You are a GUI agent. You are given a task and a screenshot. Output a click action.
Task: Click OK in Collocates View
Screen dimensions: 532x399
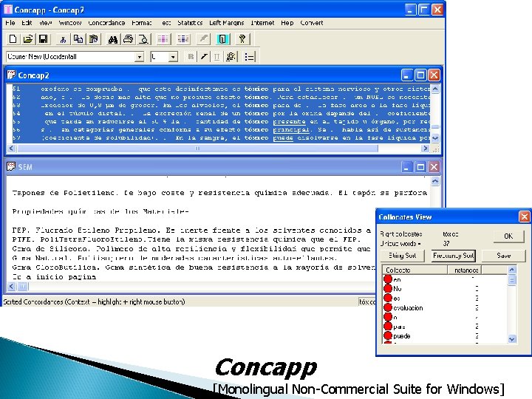point(508,236)
